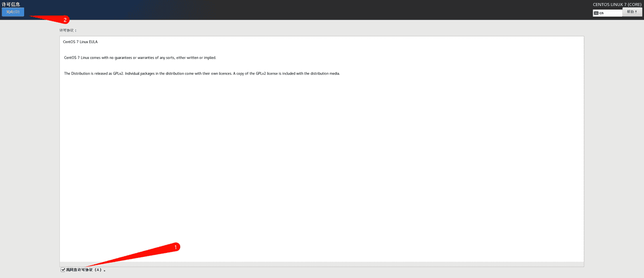Screen dimensions: 644x278
Task: Click empty white area of license text box
Action: point(321,166)
